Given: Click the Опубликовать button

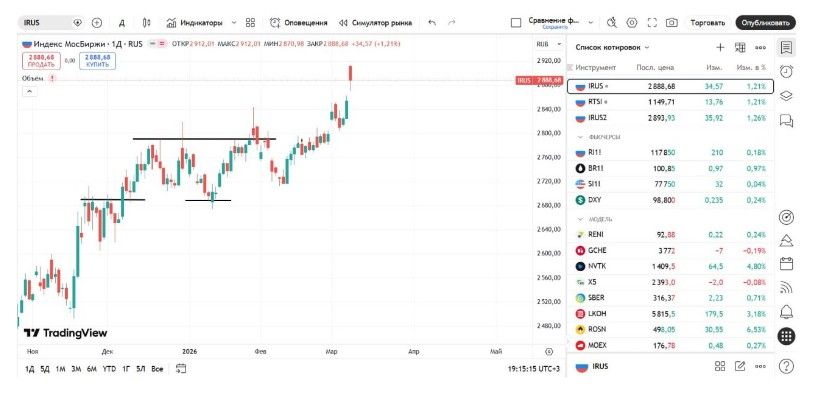Looking at the screenshot, I should point(765,22).
